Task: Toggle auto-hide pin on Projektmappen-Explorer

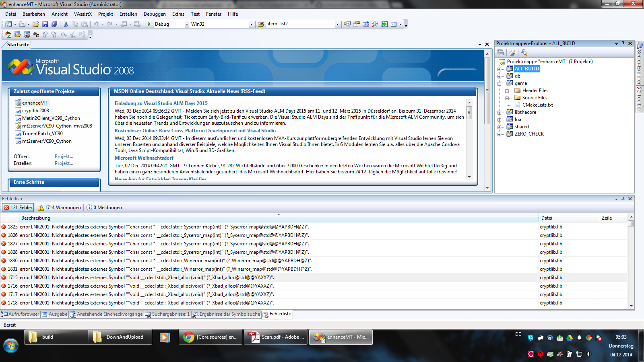Action: point(623,43)
